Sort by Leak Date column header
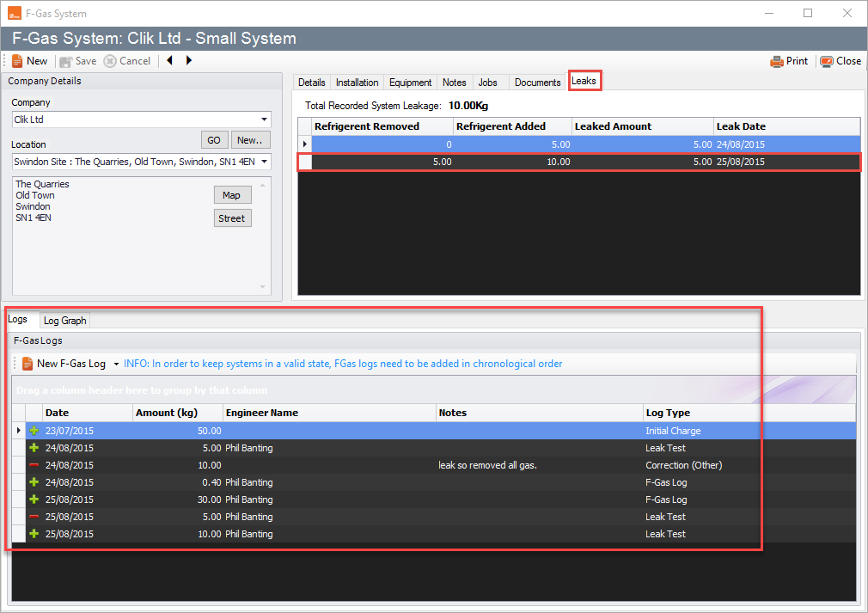 (x=786, y=126)
